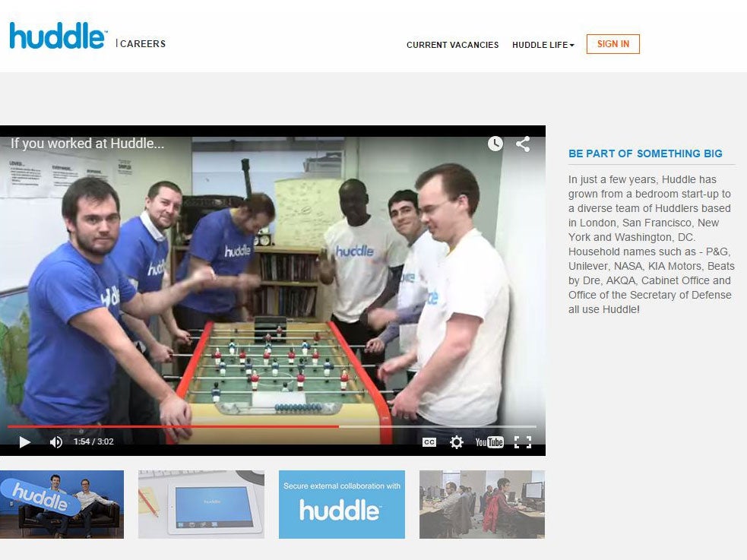
Task: Click the share icon on video
Action: (523, 144)
